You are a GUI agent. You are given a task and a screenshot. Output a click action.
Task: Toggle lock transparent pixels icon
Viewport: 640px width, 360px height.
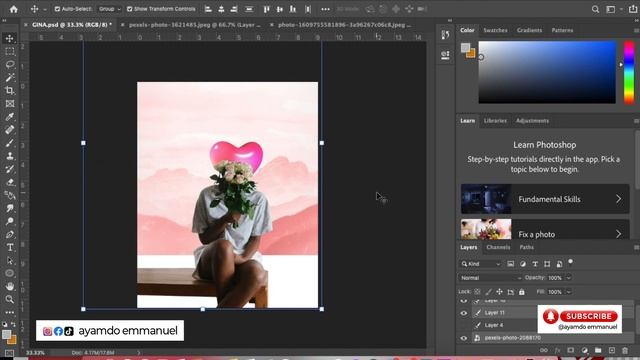pyautogui.click(x=477, y=292)
